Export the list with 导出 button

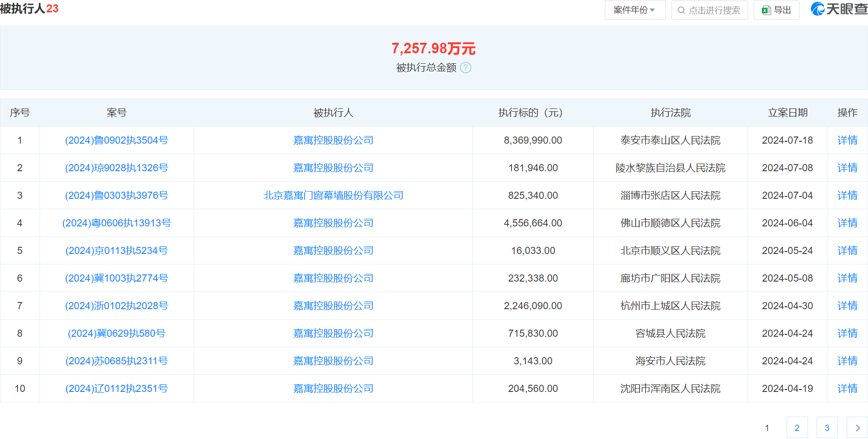coord(776,10)
